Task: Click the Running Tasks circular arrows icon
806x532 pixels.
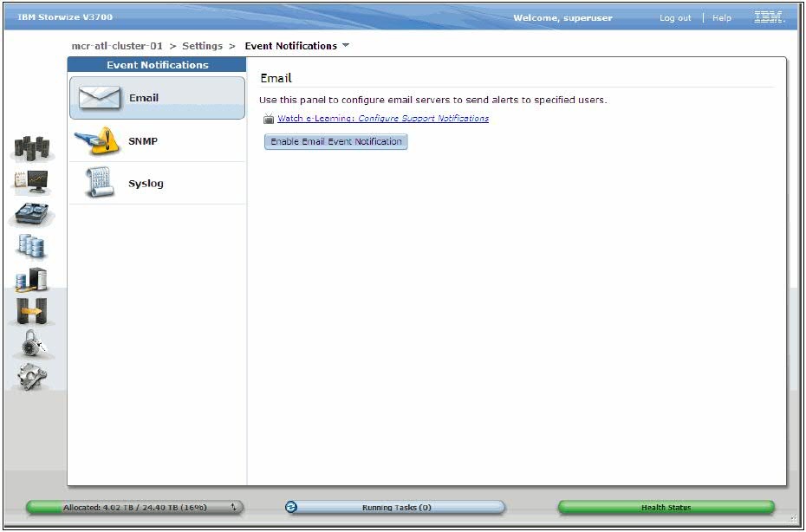Action: [x=291, y=508]
